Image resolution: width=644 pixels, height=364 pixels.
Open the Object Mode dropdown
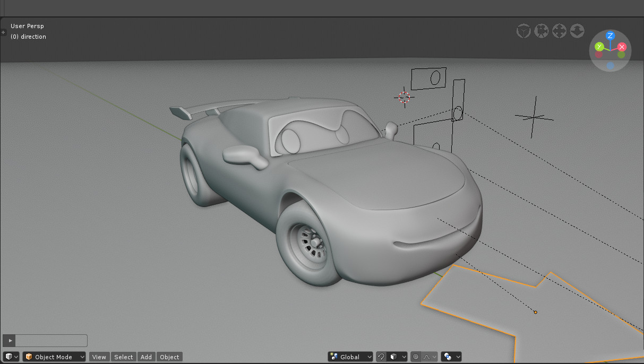[x=54, y=357]
